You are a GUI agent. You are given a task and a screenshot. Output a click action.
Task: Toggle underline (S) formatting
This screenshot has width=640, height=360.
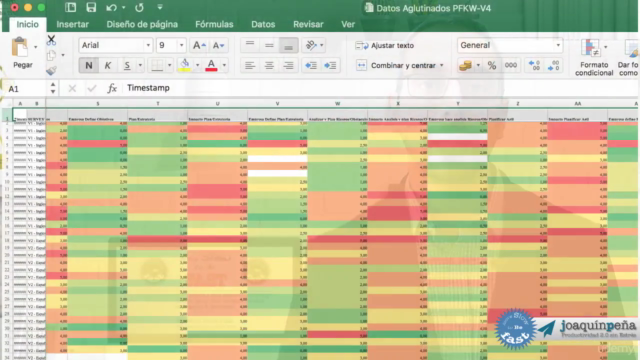127,65
